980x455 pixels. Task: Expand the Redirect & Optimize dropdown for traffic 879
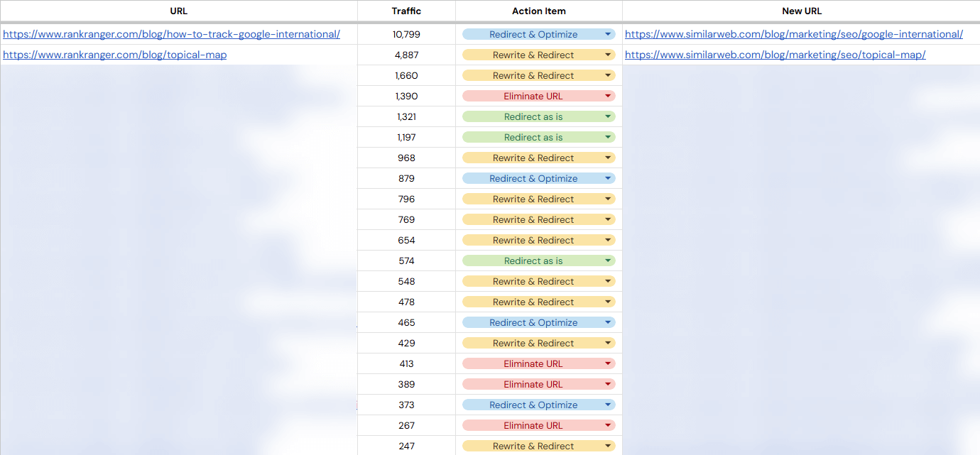(x=608, y=177)
